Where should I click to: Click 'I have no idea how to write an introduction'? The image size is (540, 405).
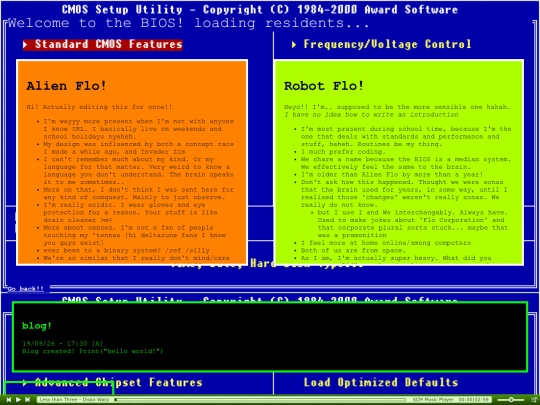click(371, 114)
